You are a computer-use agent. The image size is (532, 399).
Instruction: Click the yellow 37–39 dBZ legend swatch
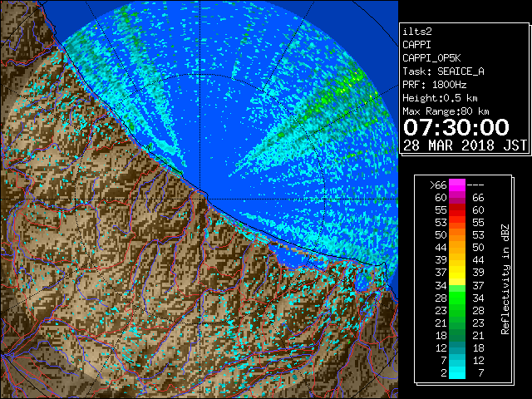456,273
